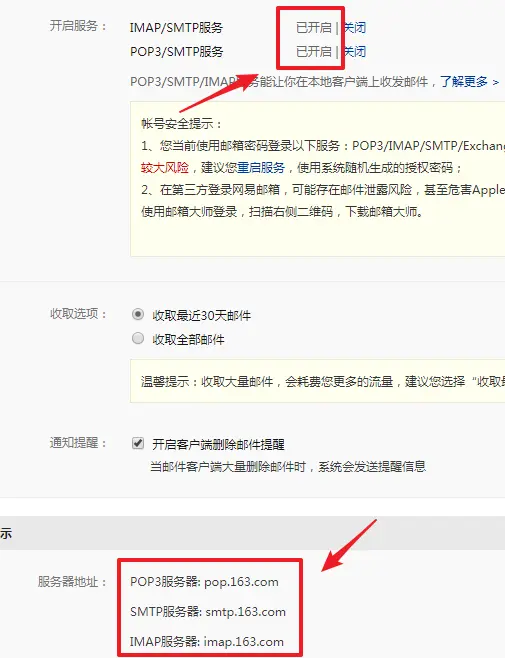Click the 已开启 status for IMAP/SMTP
This screenshot has height=658, width=505.
(314, 28)
